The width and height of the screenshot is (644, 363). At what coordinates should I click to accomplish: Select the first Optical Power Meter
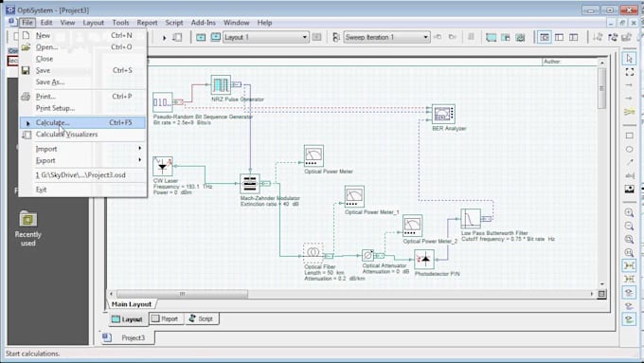(313, 155)
